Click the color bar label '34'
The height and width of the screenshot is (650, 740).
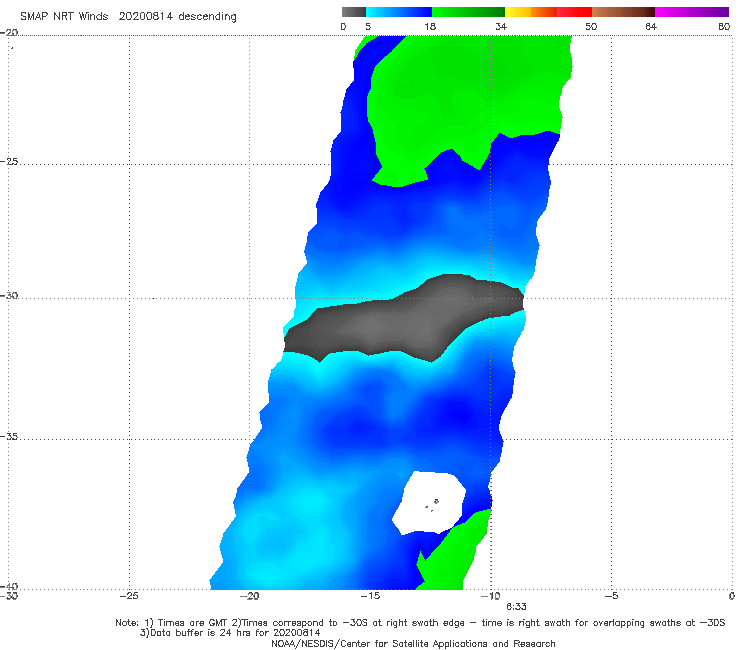(x=501, y=27)
